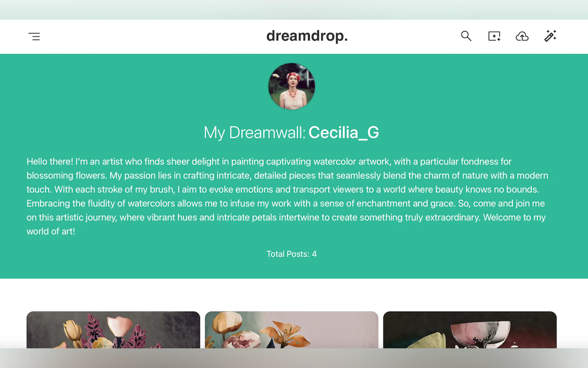Click the cloud upload icon
588x368 pixels.
pyautogui.click(x=522, y=36)
